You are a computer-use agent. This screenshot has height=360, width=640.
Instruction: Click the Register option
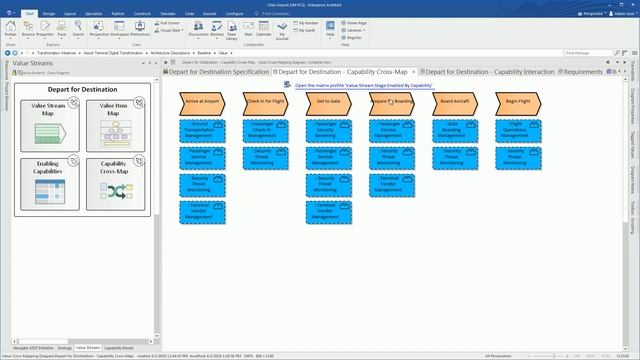(351, 38)
